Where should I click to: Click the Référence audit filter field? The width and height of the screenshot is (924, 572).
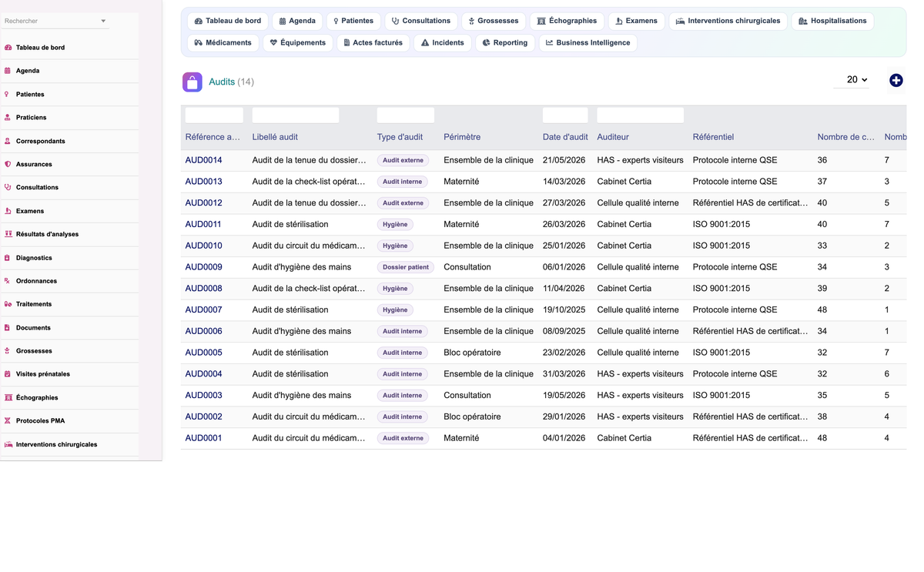point(214,115)
